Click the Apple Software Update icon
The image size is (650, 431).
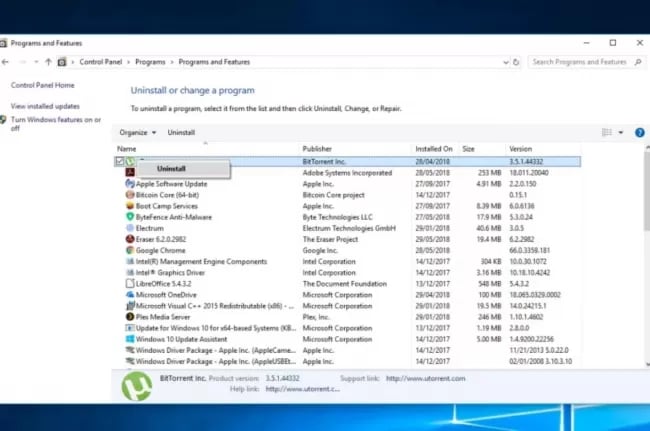pyautogui.click(x=130, y=184)
